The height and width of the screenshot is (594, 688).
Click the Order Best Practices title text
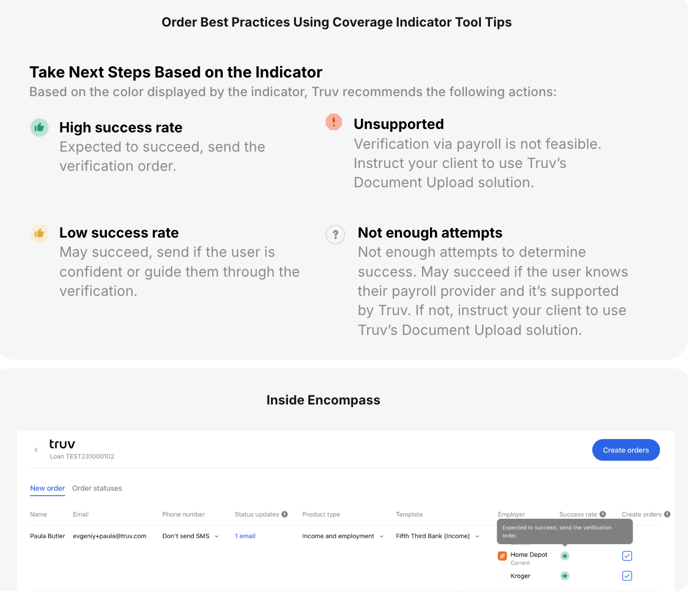pyautogui.click(x=337, y=22)
